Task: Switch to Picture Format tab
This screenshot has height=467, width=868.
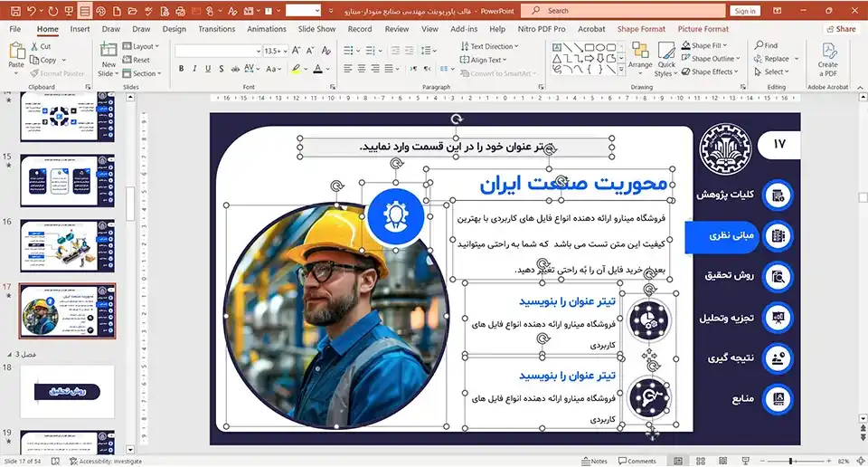Action: [x=703, y=29]
